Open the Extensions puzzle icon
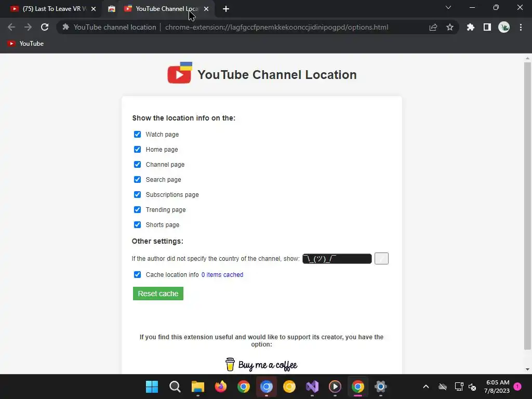 coord(471,27)
